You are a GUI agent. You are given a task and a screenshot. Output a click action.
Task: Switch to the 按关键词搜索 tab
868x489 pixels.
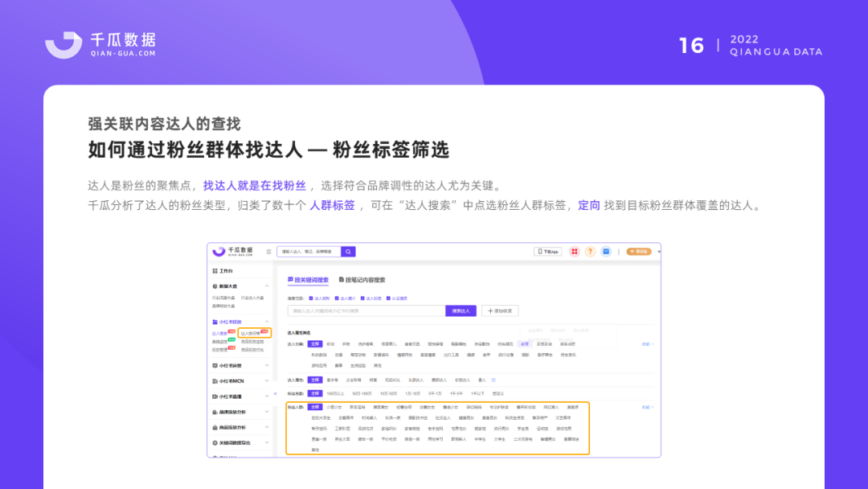pos(309,280)
